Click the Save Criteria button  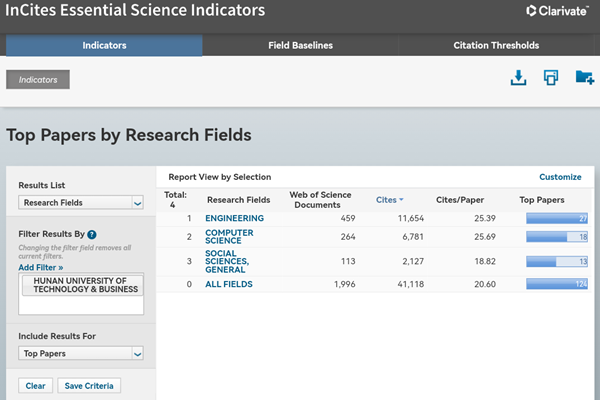[89, 386]
